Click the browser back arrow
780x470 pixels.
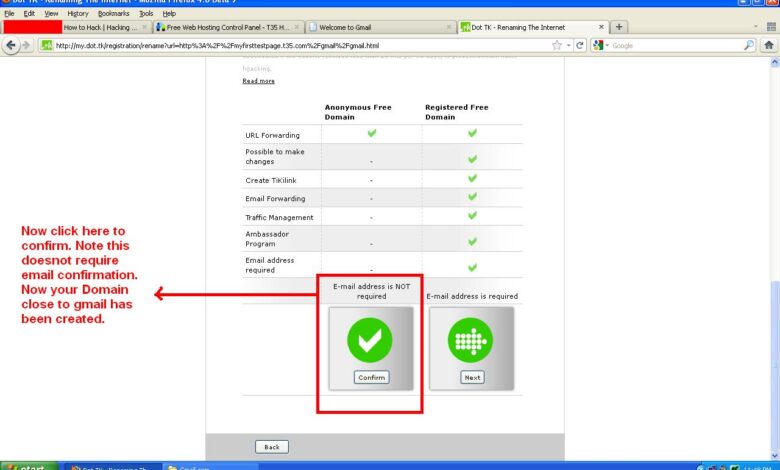tap(11, 45)
